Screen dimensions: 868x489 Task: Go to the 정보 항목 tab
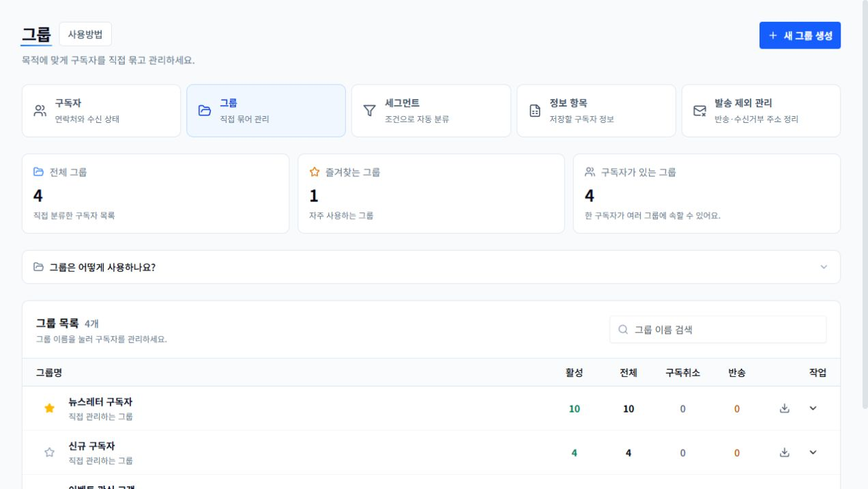pyautogui.click(x=596, y=111)
